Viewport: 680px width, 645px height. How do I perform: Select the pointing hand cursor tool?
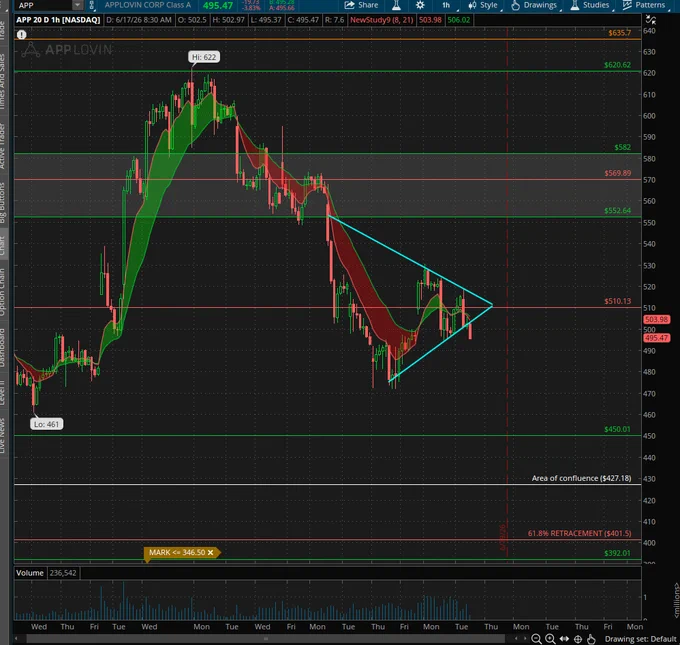(591, 638)
